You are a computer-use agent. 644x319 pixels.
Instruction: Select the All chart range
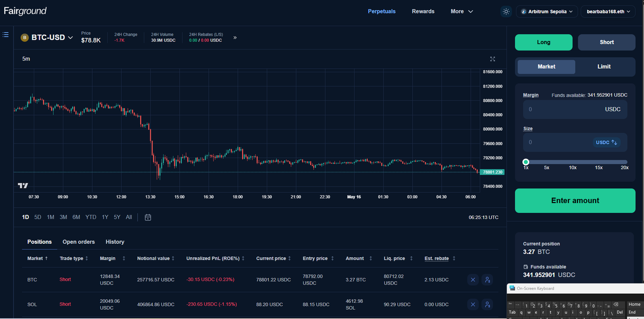129,217
